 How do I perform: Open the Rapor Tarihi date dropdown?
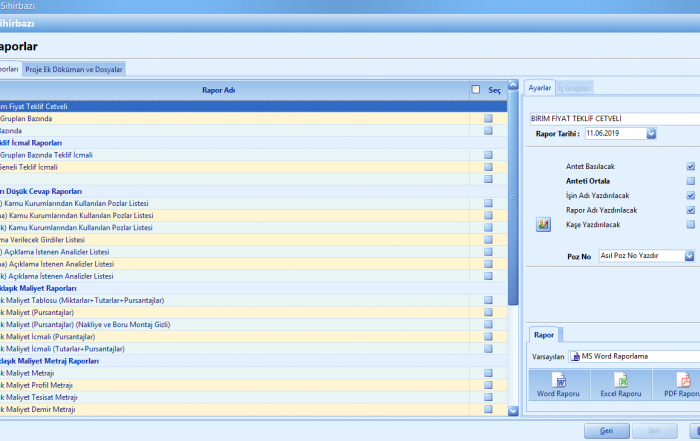pyautogui.click(x=651, y=132)
